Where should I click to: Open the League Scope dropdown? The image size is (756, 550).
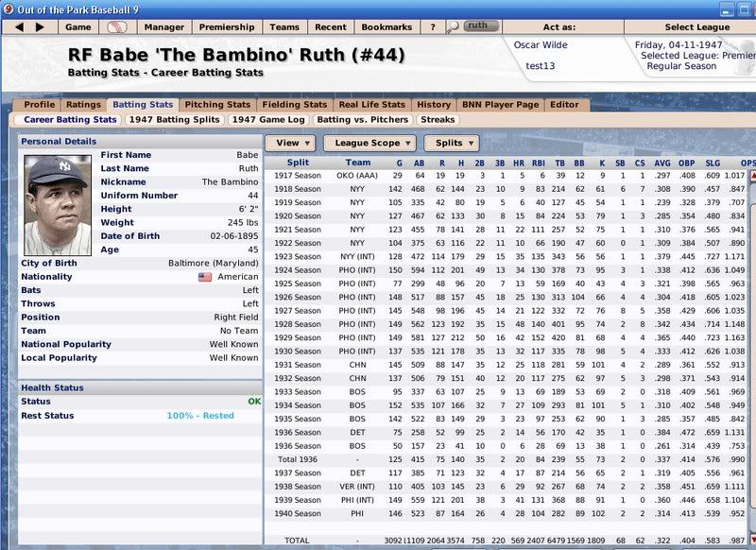point(369,143)
